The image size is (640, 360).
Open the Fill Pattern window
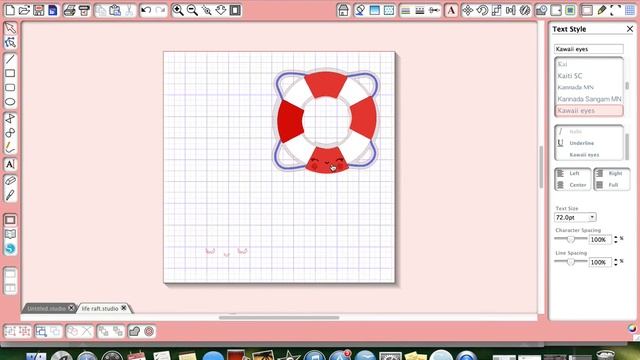tap(389, 10)
